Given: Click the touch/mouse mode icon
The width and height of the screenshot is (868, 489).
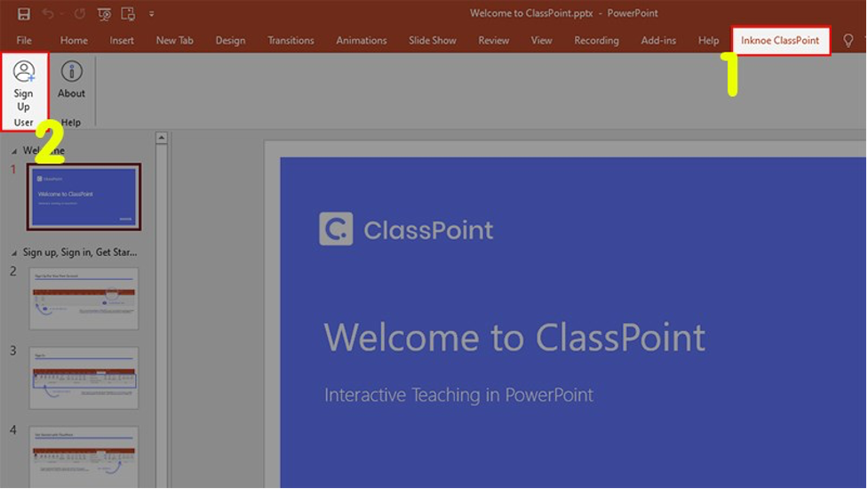Looking at the screenshot, I should pyautogui.click(x=129, y=14).
